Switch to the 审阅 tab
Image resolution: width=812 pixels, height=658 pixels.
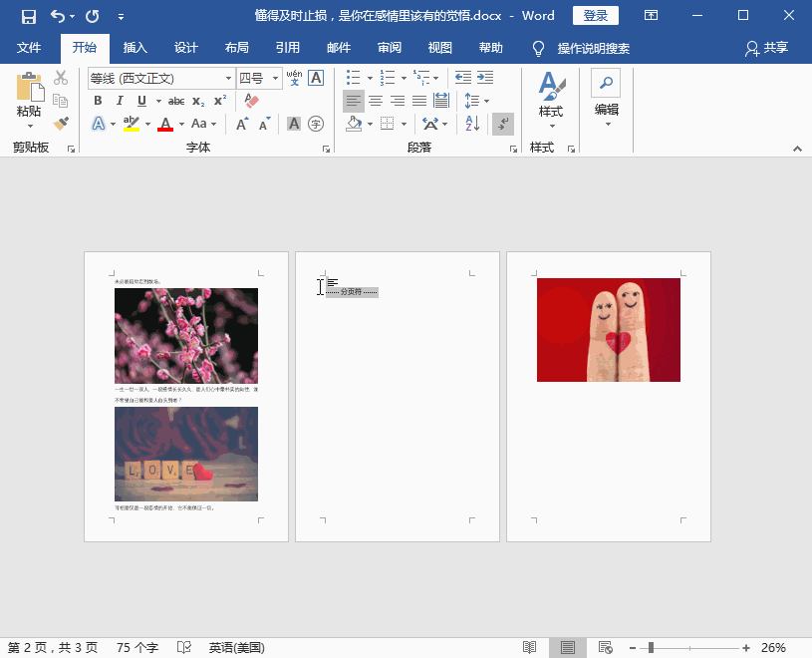[390, 48]
